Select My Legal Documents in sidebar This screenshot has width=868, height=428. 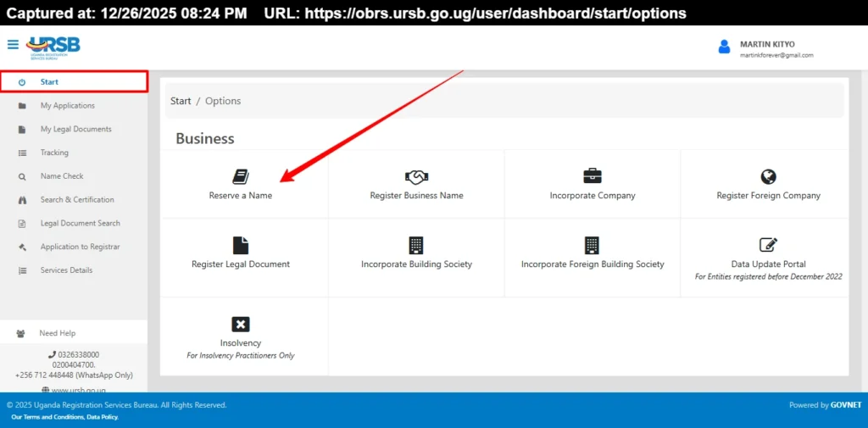pos(75,130)
